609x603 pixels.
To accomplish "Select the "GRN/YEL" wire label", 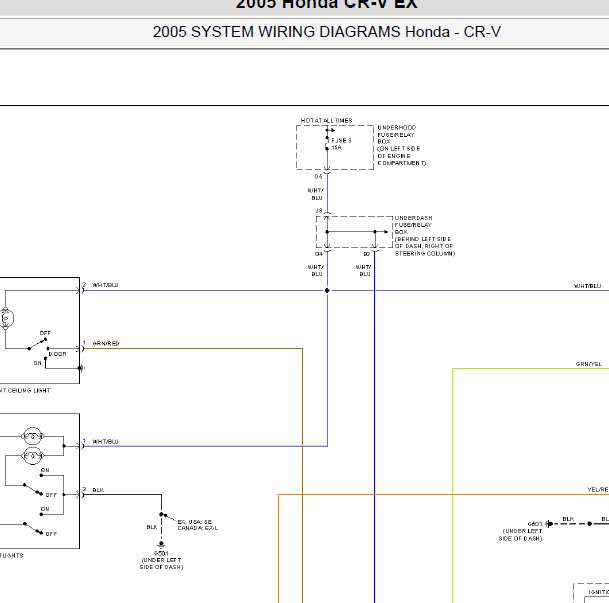I will pos(588,364).
